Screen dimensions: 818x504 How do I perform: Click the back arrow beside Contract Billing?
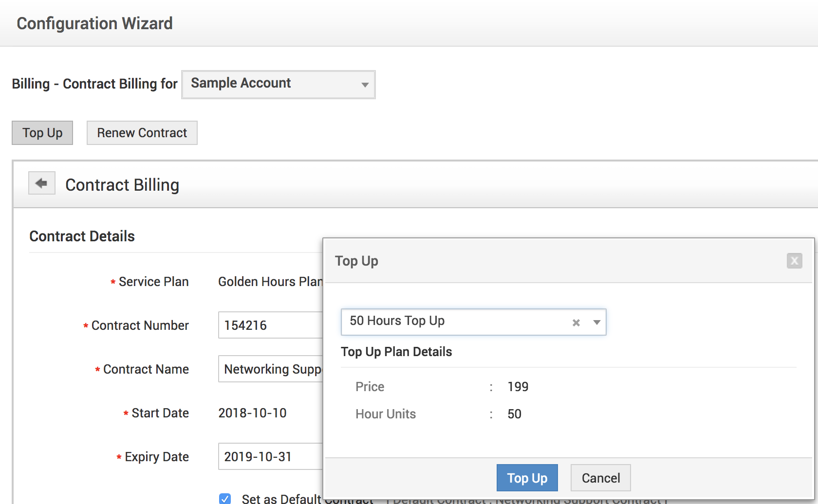[x=41, y=183]
